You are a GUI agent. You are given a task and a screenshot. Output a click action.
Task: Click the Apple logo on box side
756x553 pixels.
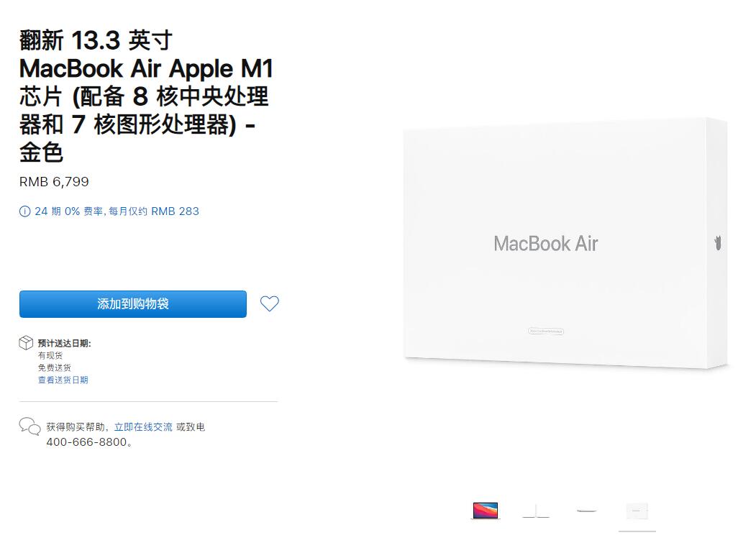(718, 243)
